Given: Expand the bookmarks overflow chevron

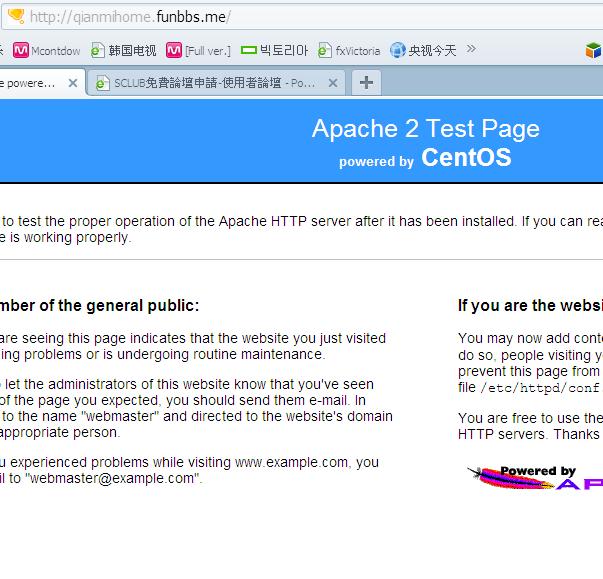Looking at the screenshot, I should 471,48.
